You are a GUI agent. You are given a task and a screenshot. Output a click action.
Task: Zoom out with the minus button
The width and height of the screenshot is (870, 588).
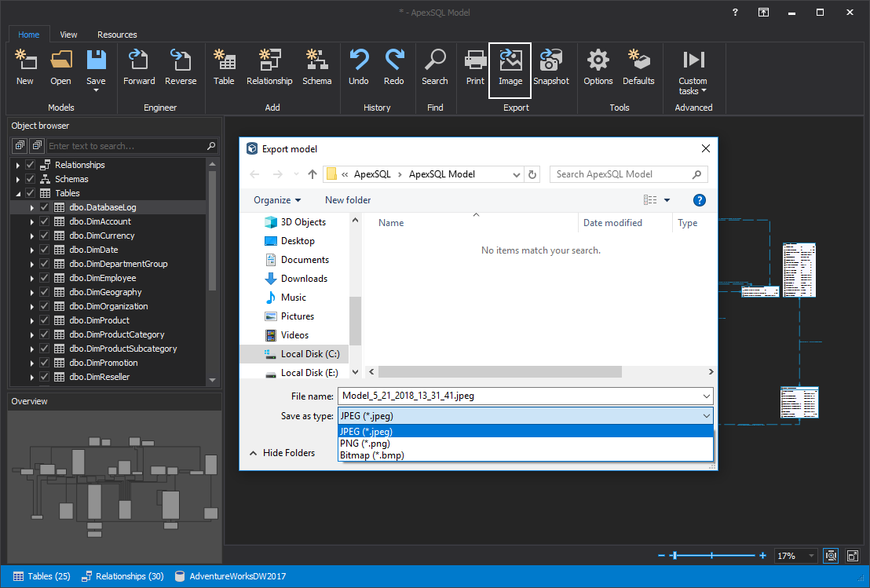coord(661,555)
